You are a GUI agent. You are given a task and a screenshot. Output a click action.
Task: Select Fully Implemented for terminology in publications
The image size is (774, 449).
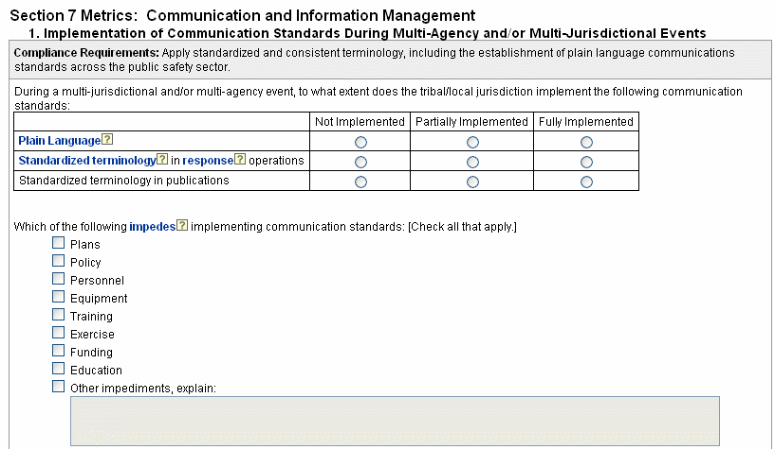(586, 181)
